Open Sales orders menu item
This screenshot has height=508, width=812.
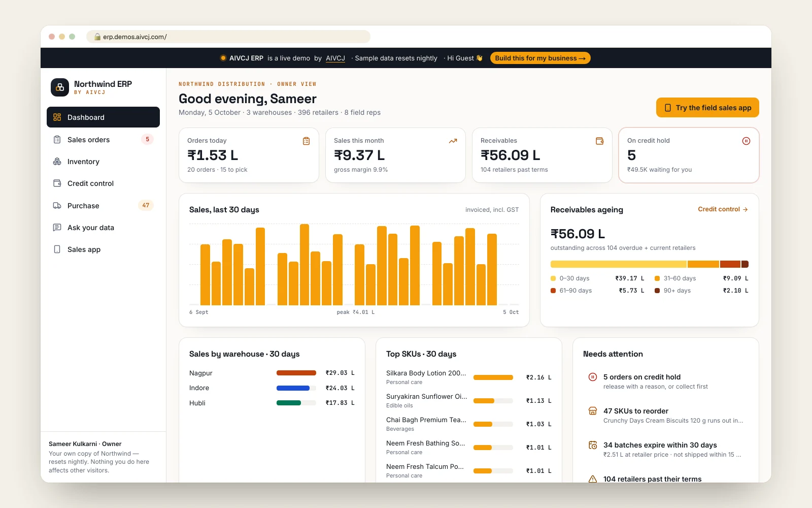pos(103,139)
